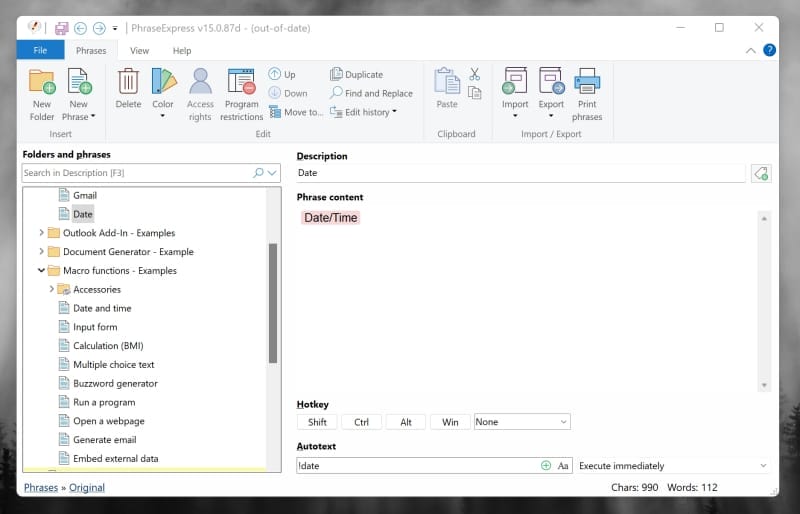This screenshot has height=514, width=800.
Task: Toggle the Shift hotkey modifier
Action: point(317,422)
